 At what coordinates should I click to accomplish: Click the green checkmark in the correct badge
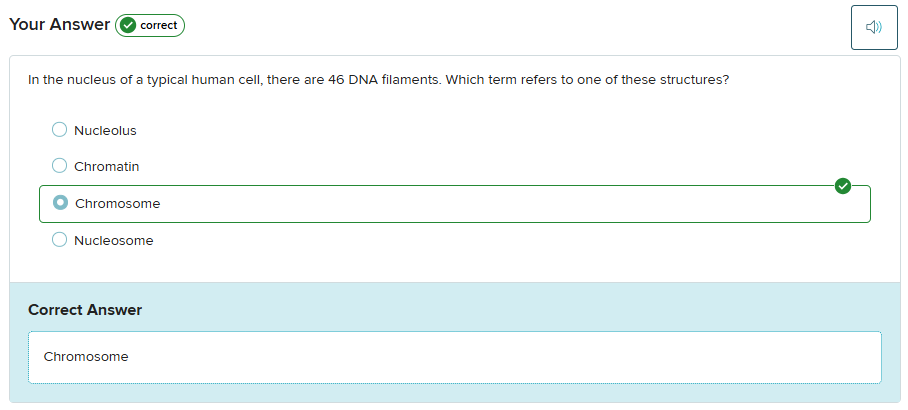click(128, 26)
